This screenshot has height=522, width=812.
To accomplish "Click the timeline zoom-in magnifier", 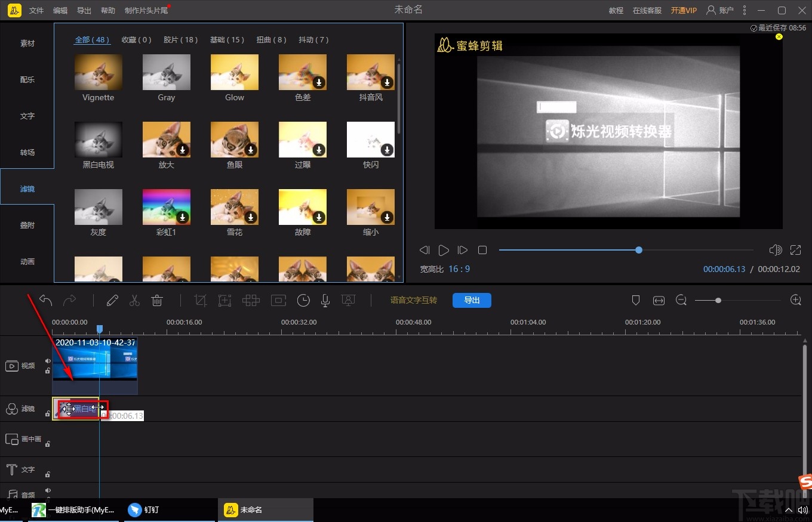I will (x=795, y=300).
